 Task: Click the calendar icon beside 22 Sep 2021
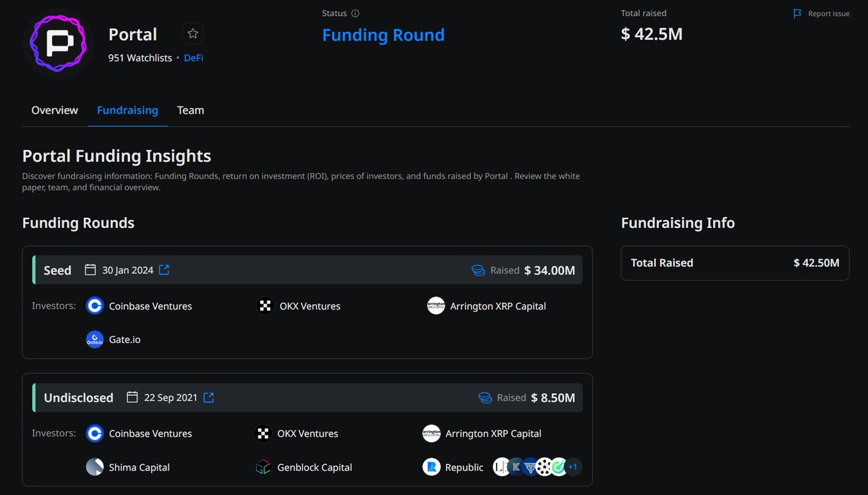tap(132, 397)
